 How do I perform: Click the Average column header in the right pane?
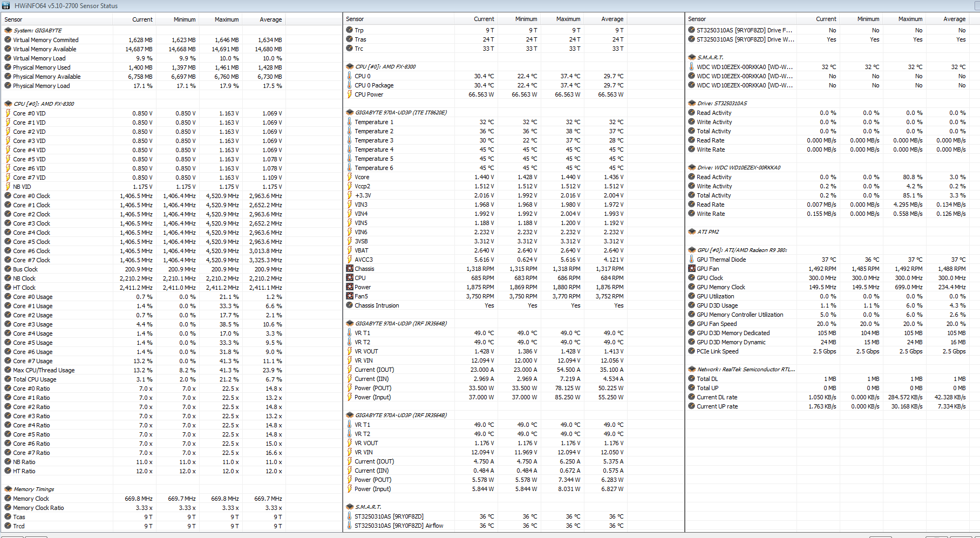tap(947, 19)
